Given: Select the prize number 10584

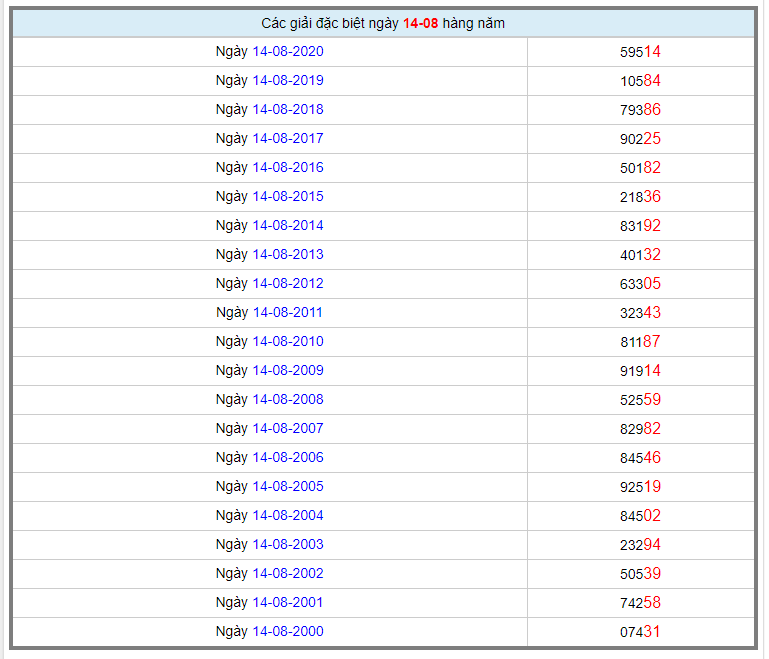Looking at the screenshot, I should [640, 80].
